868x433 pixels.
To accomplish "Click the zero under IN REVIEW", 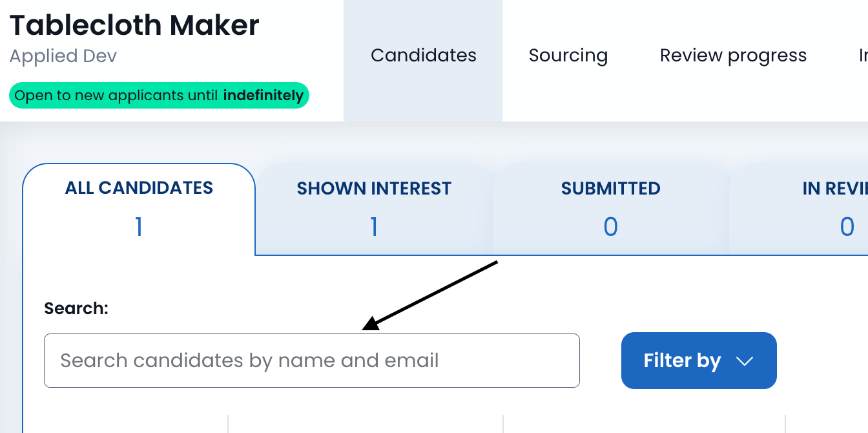I will tap(847, 227).
